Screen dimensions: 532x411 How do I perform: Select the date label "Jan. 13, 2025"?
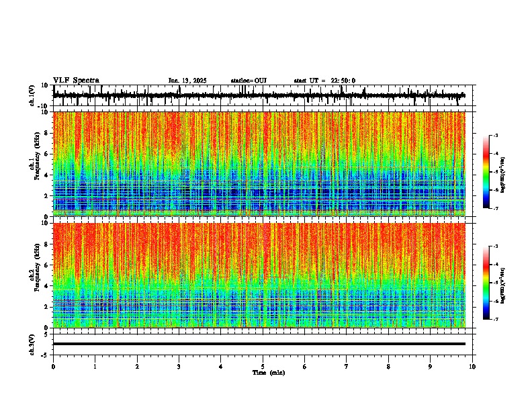tap(187, 81)
